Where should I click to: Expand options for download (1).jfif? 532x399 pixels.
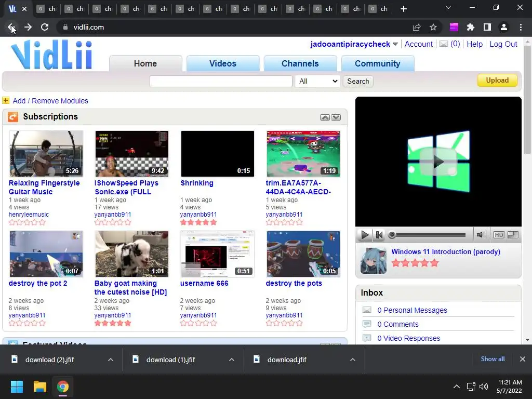pyautogui.click(x=232, y=360)
